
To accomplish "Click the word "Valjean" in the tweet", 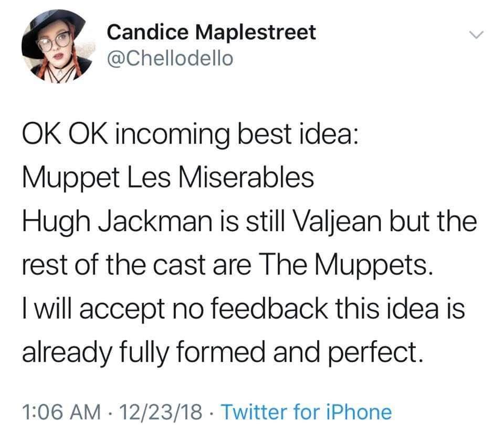I will coord(335,222).
